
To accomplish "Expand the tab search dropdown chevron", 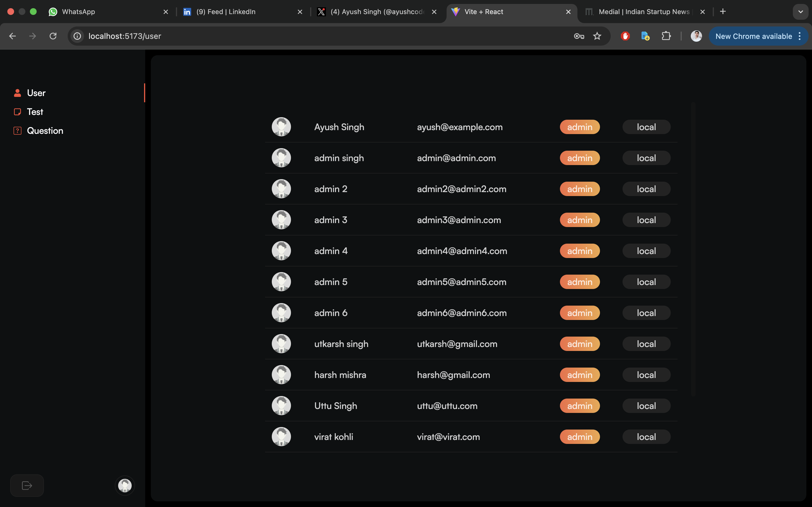I will click(x=800, y=12).
